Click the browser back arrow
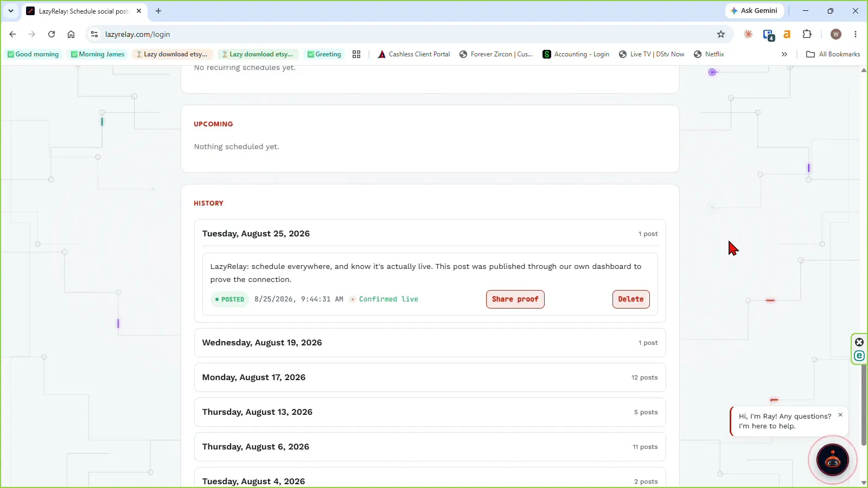 [x=12, y=34]
